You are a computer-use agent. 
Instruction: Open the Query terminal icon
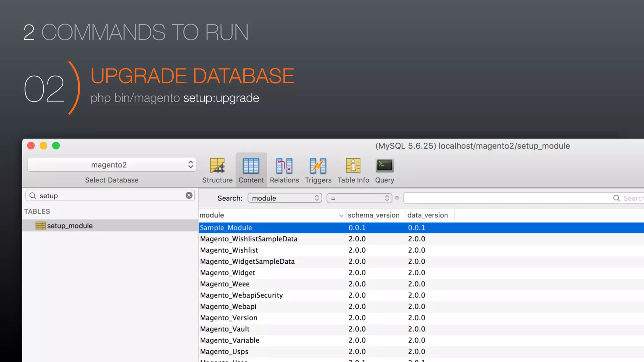[x=385, y=170]
